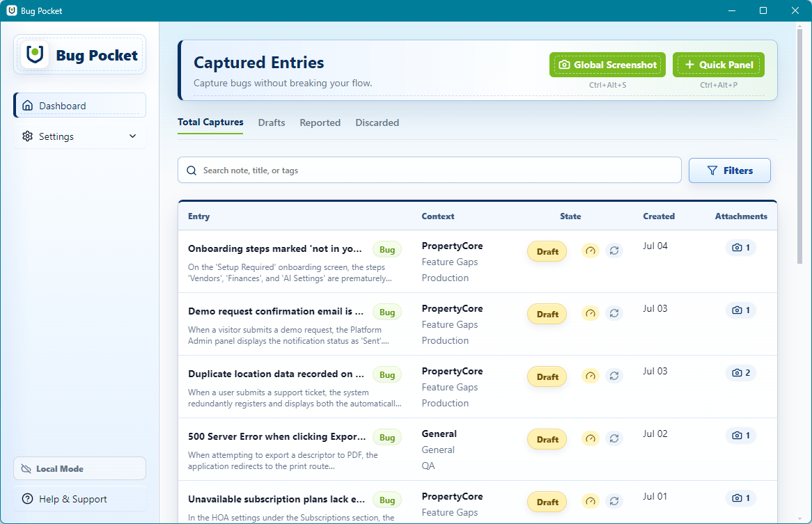Focus the search note, title, or tags field

click(429, 170)
